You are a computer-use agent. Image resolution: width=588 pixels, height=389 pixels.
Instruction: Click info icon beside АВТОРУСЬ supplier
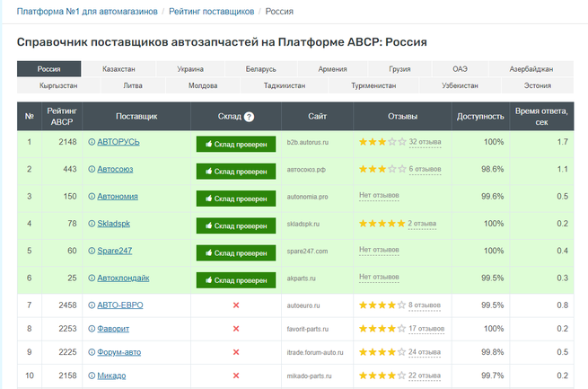click(x=92, y=142)
